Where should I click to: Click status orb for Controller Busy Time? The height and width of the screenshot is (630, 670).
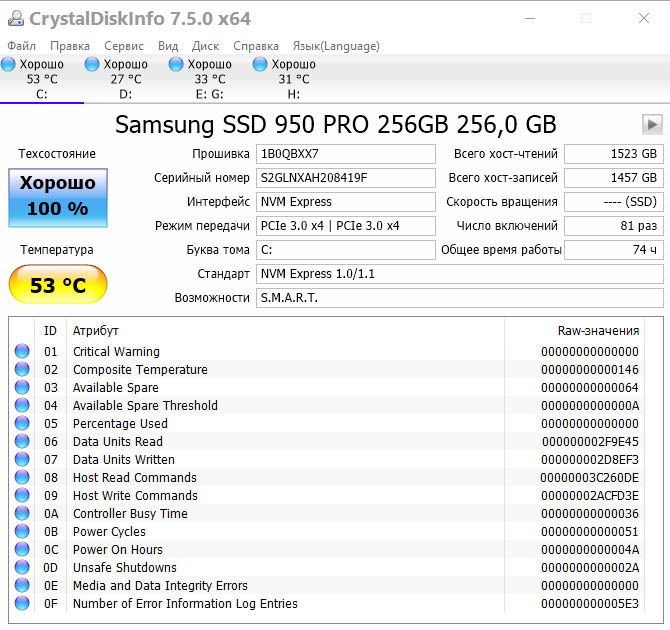point(22,513)
